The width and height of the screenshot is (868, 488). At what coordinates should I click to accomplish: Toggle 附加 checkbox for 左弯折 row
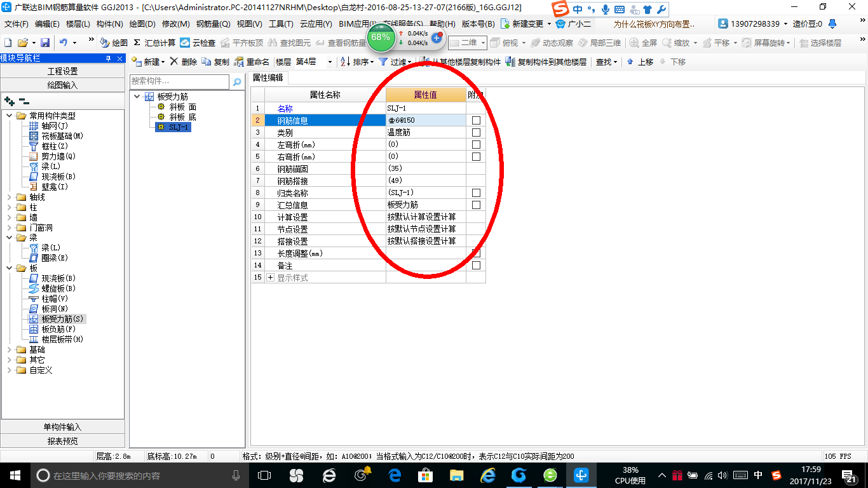(476, 144)
